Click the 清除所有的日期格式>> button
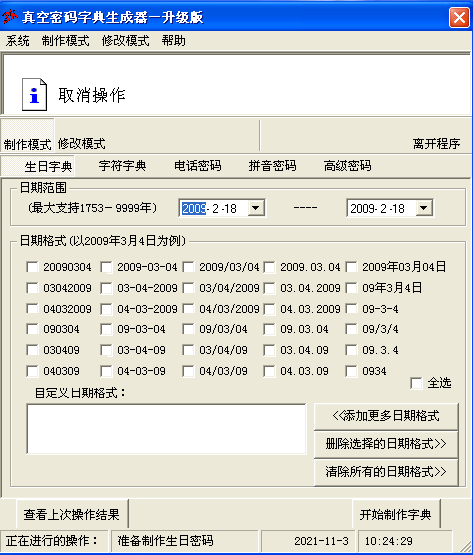This screenshot has height=555, width=473. pyautogui.click(x=386, y=472)
